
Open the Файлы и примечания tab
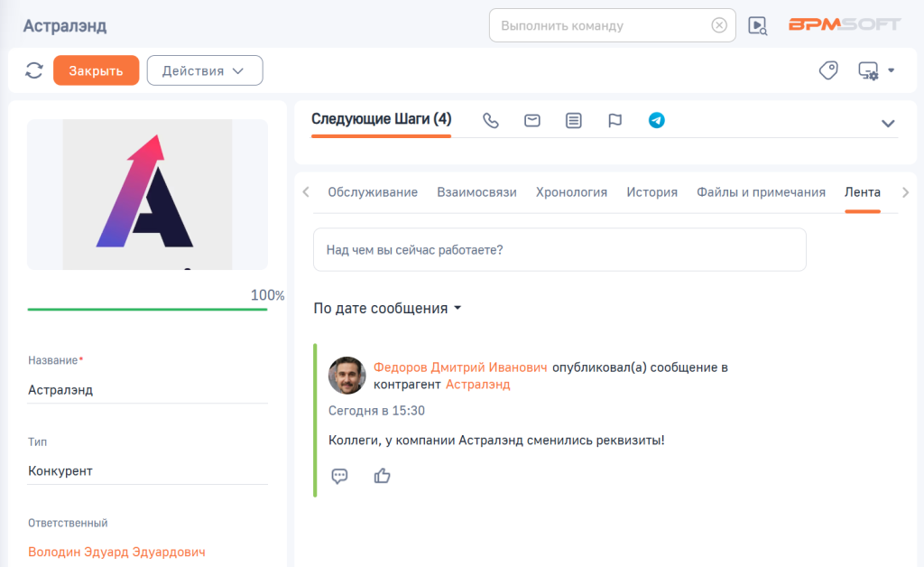point(761,191)
